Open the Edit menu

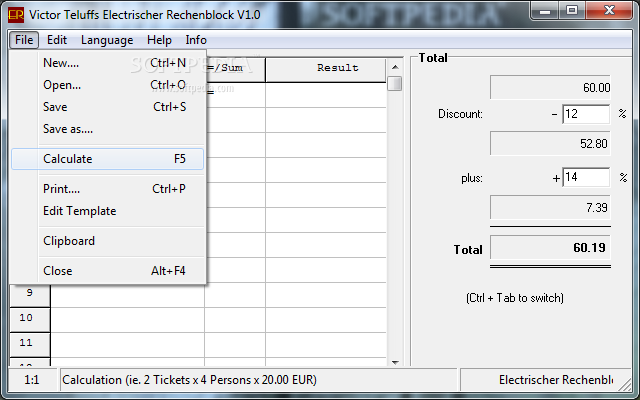[x=57, y=40]
